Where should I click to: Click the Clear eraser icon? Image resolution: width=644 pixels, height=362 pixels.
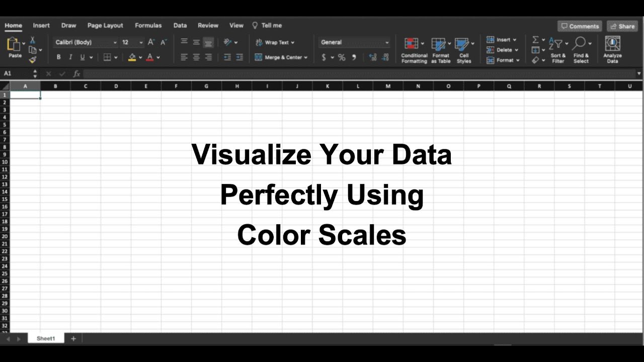pos(535,60)
